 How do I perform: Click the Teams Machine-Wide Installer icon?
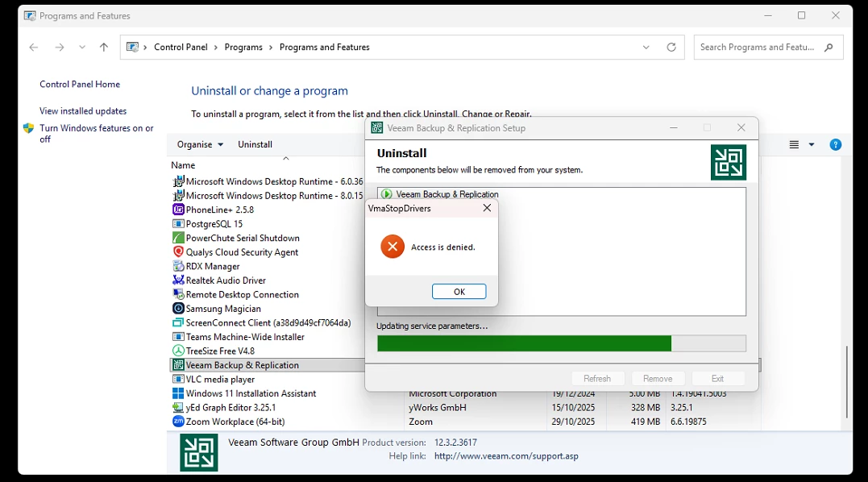coord(178,336)
